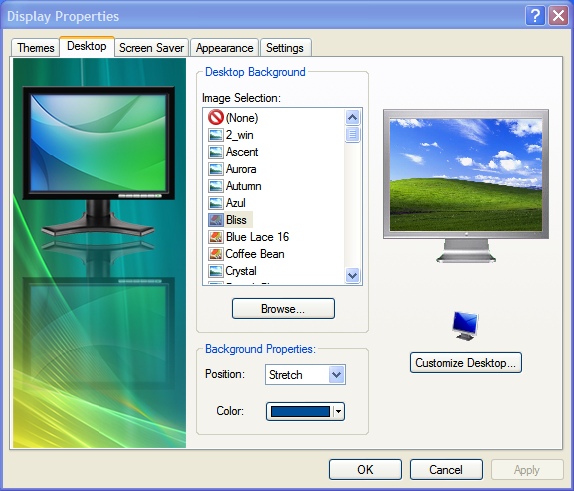This screenshot has height=491, width=574.
Task: Click the image list scrollbar thumb
Action: [x=352, y=134]
